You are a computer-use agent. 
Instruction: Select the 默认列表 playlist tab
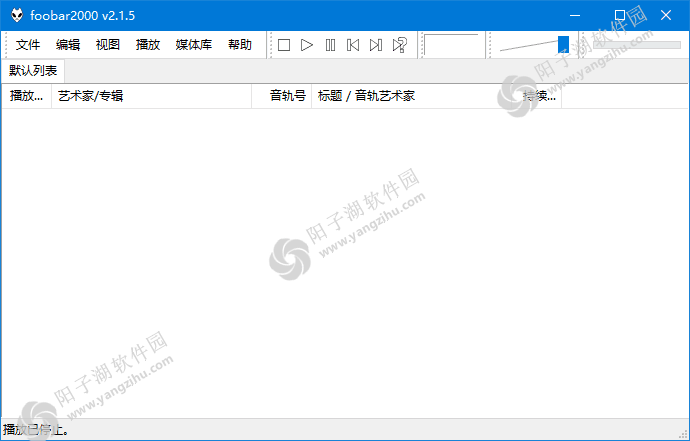click(x=33, y=70)
